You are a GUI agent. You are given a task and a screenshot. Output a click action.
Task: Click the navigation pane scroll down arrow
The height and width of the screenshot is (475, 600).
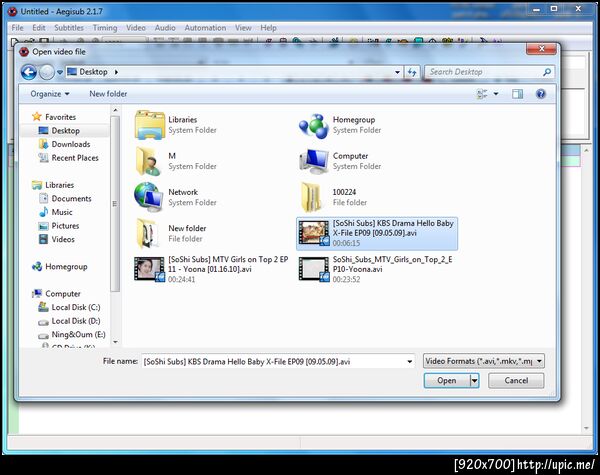pyautogui.click(x=115, y=342)
